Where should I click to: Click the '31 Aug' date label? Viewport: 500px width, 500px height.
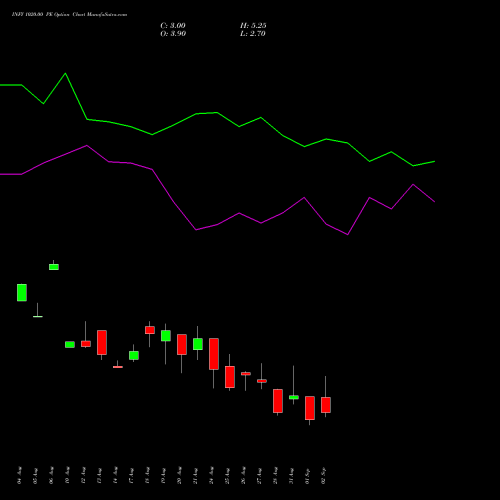click(291, 476)
